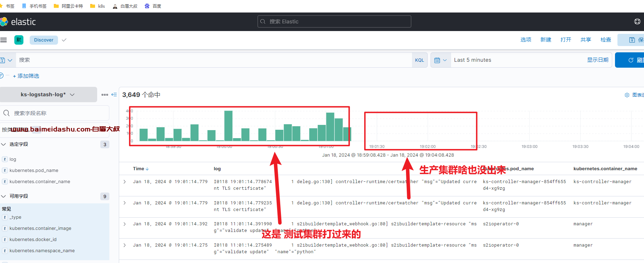
Task: Open the calendar quick date menu
Action: pyautogui.click(x=440, y=60)
